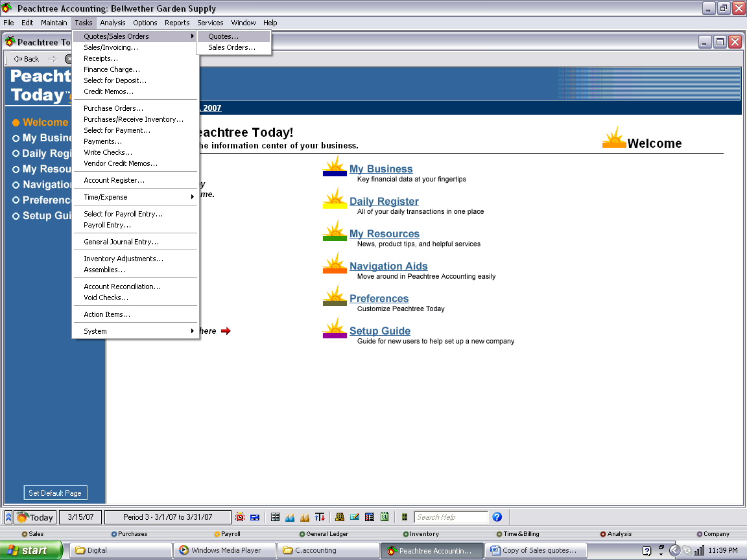Image resolution: width=747 pixels, height=560 pixels.
Task: Click the red alarm clock icon in bottom toolbar
Action: coord(240,517)
